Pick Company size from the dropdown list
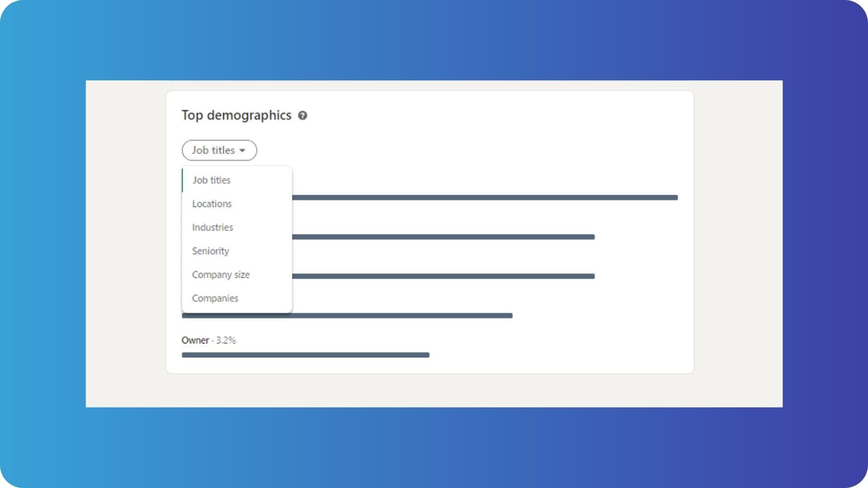 coord(237,275)
